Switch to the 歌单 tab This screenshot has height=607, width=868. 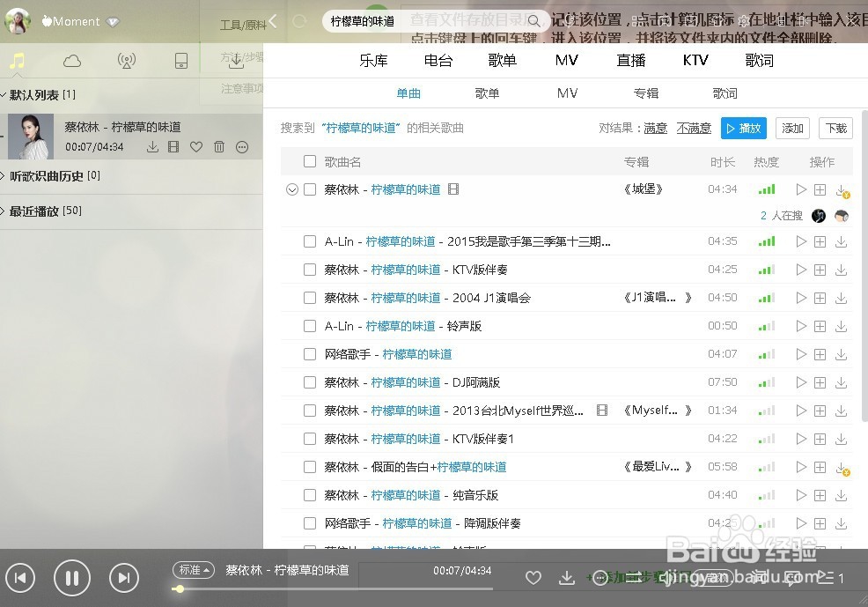pyautogui.click(x=487, y=93)
